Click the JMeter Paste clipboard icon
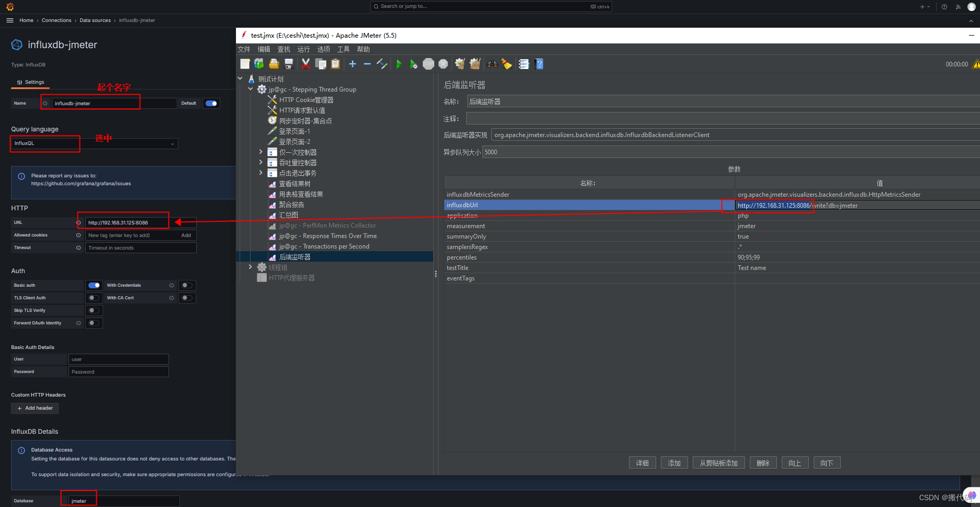 pyautogui.click(x=335, y=64)
